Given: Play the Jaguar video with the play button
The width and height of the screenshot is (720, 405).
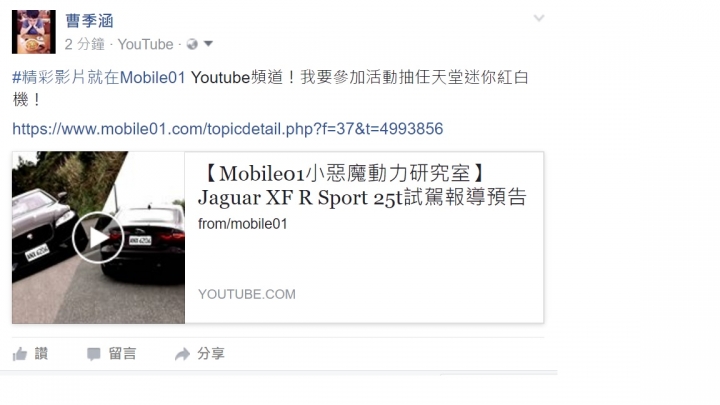Looking at the screenshot, I should pos(98,237).
